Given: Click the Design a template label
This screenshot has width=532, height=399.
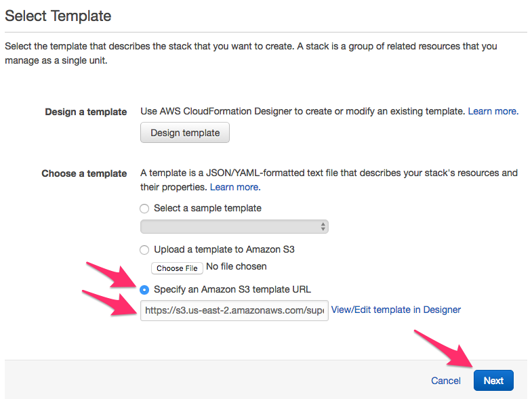Looking at the screenshot, I should tap(86, 112).
